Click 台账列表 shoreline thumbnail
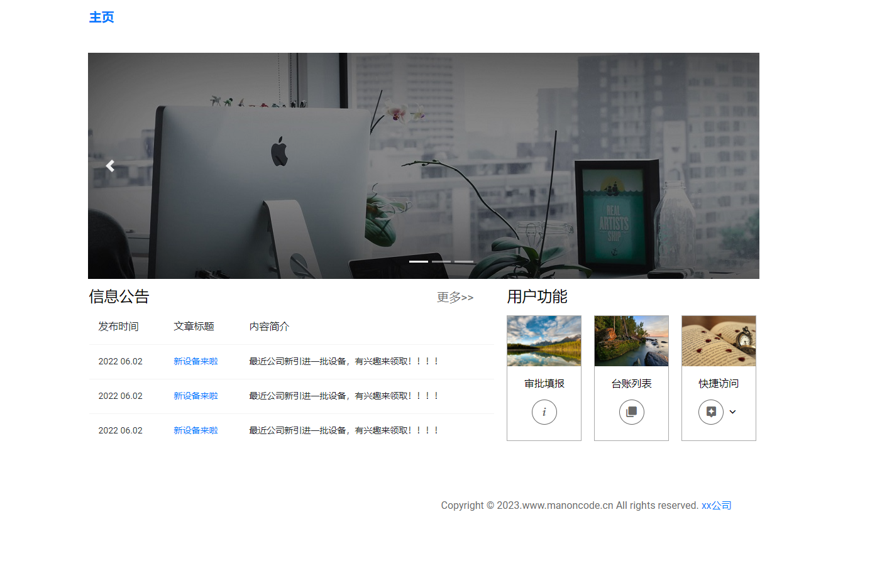Image resolution: width=882 pixels, height=588 pixels. point(632,341)
